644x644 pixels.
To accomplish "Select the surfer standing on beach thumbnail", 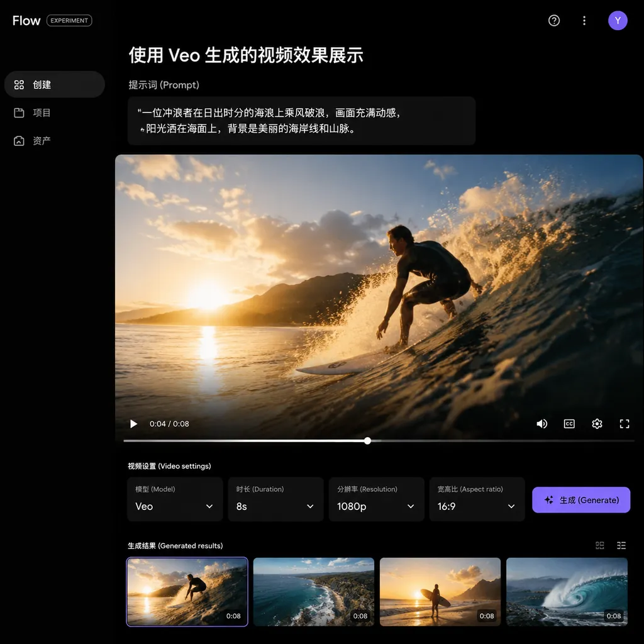I will click(x=440, y=592).
